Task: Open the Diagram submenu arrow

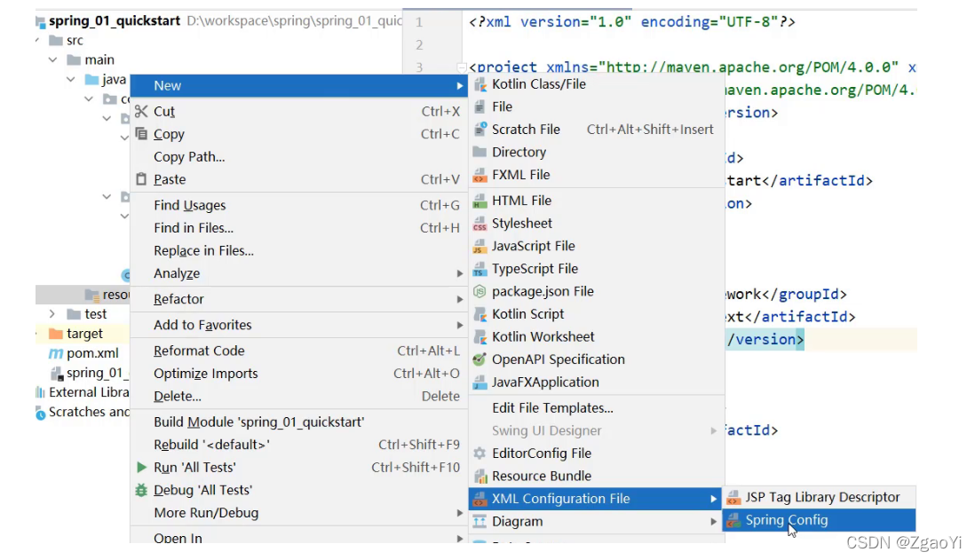Action: point(713,522)
